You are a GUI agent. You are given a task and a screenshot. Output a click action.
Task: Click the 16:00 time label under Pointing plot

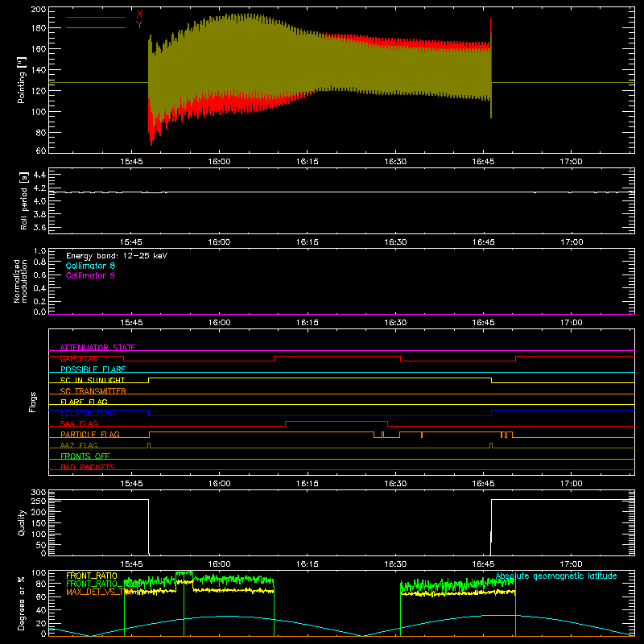click(219, 162)
